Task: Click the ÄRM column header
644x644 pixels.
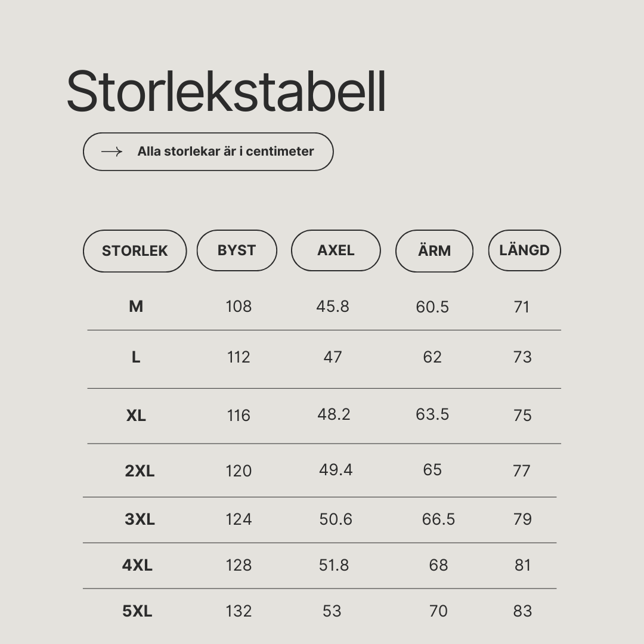Action: [x=434, y=251]
